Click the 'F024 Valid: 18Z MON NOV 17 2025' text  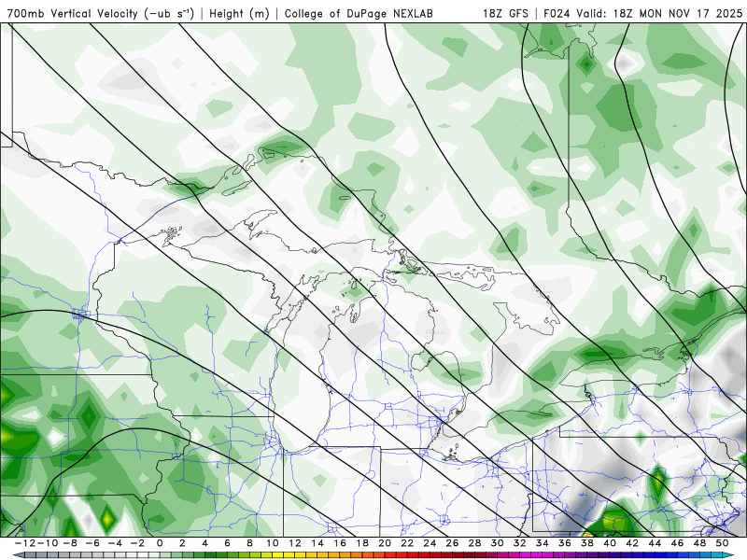tap(642, 14)
